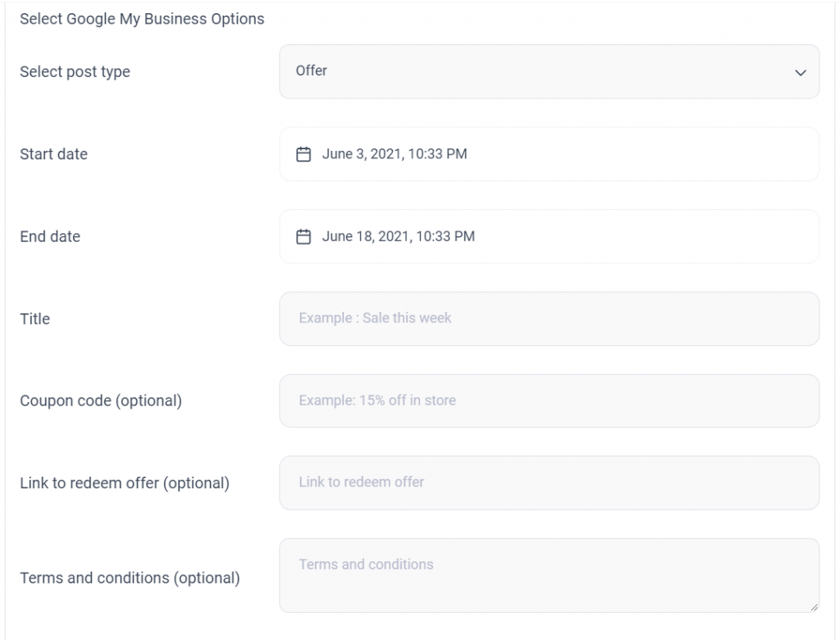Click the Select Google My Business Options heading

coord(139,18)
